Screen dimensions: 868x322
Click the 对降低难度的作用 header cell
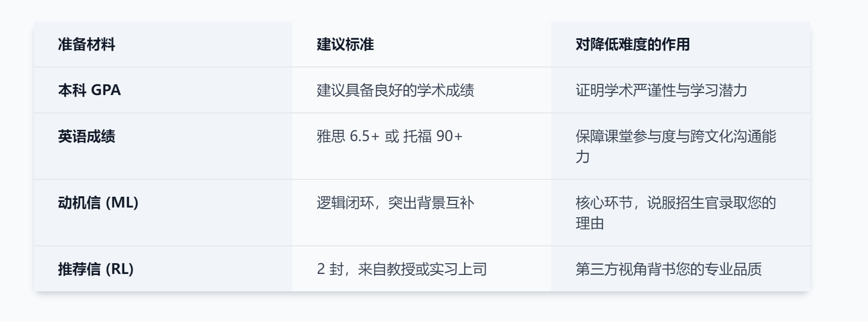pyautogui.click(x=632, y=44)
